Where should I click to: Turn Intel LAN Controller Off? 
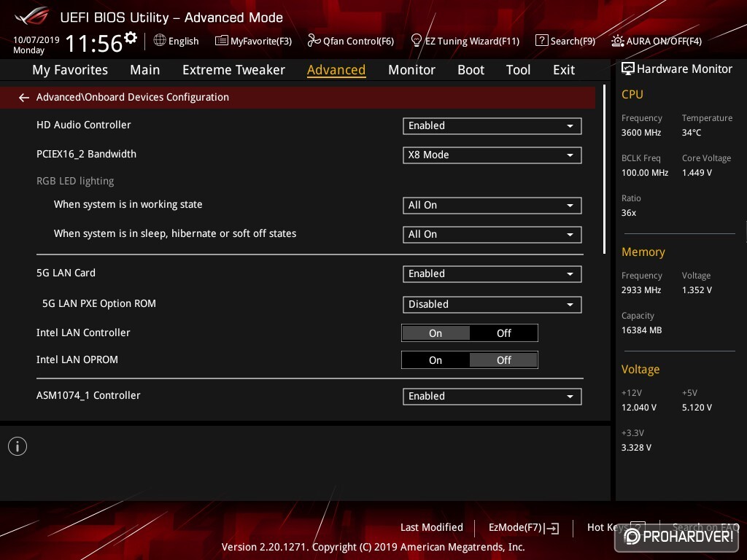pos(503,332)
